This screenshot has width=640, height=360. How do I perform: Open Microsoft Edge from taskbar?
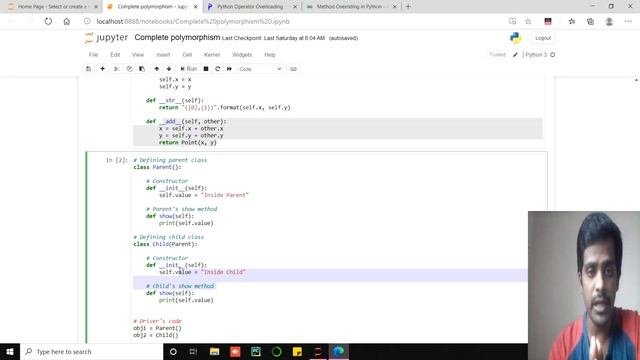[338, 351]
